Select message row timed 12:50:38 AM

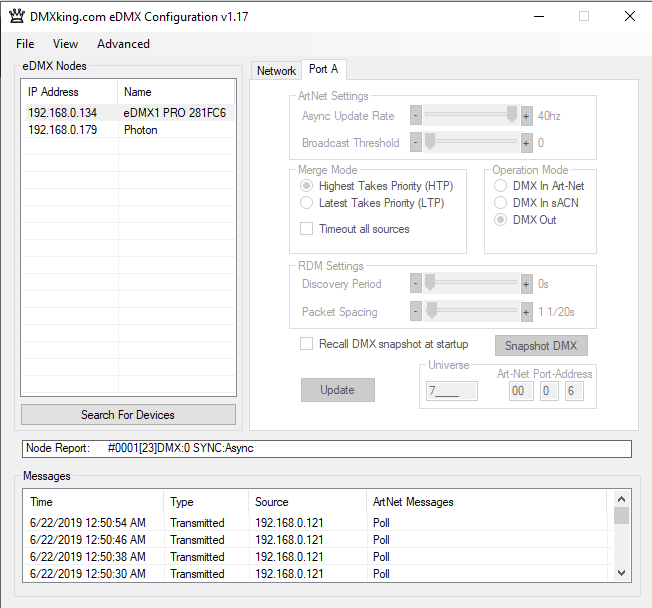318,557
